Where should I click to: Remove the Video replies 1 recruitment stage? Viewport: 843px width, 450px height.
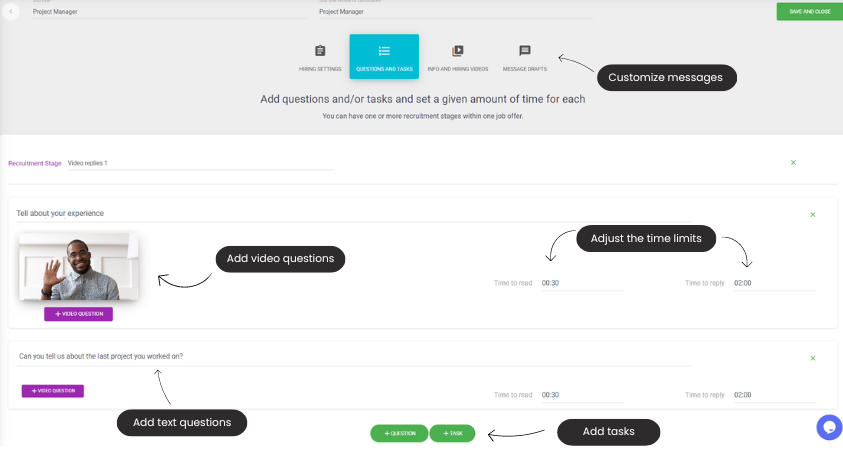(793, 162)
